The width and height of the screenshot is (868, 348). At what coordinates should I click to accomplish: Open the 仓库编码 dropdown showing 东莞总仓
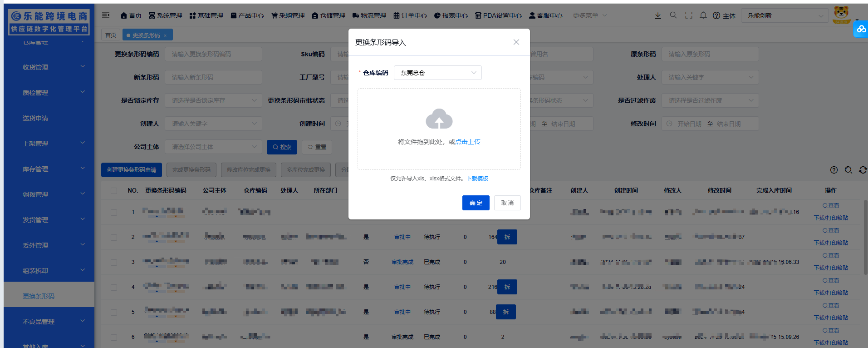pos(438,73)
